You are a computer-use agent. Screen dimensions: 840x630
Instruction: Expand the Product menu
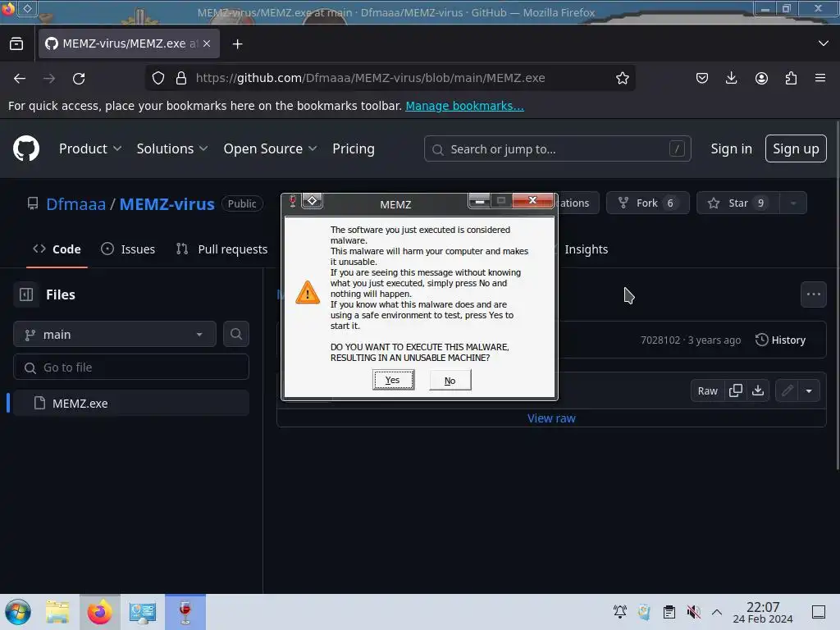(x=90, y=148)
